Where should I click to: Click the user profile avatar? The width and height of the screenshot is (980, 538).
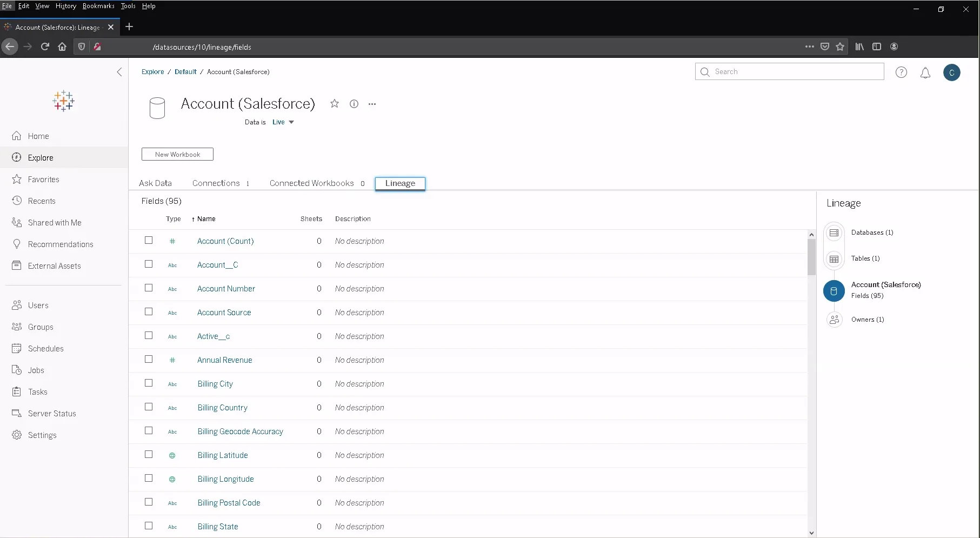(x=951, y=72)
